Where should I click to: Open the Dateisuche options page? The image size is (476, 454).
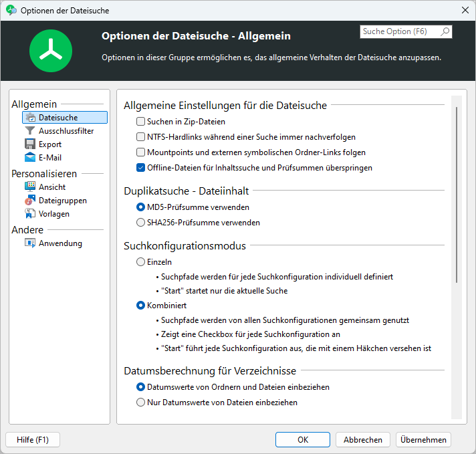coord(65,118)
